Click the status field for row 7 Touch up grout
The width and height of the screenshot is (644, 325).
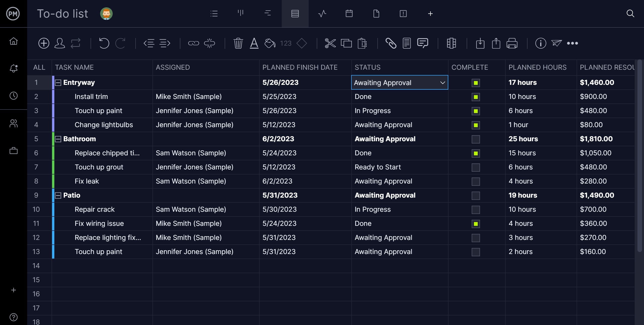400,167
